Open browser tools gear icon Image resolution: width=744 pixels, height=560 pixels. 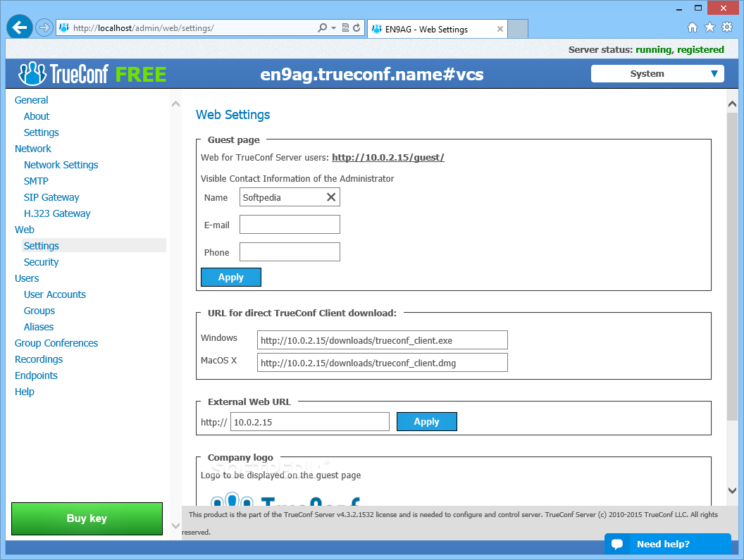pyautogui.click(x=727, y=27)
